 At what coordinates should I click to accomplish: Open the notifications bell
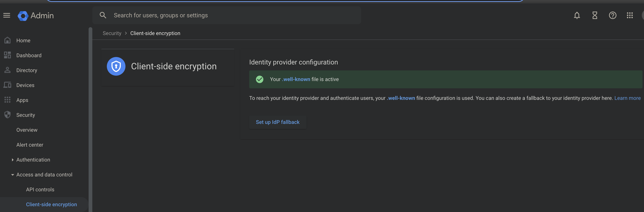point(577,15)
